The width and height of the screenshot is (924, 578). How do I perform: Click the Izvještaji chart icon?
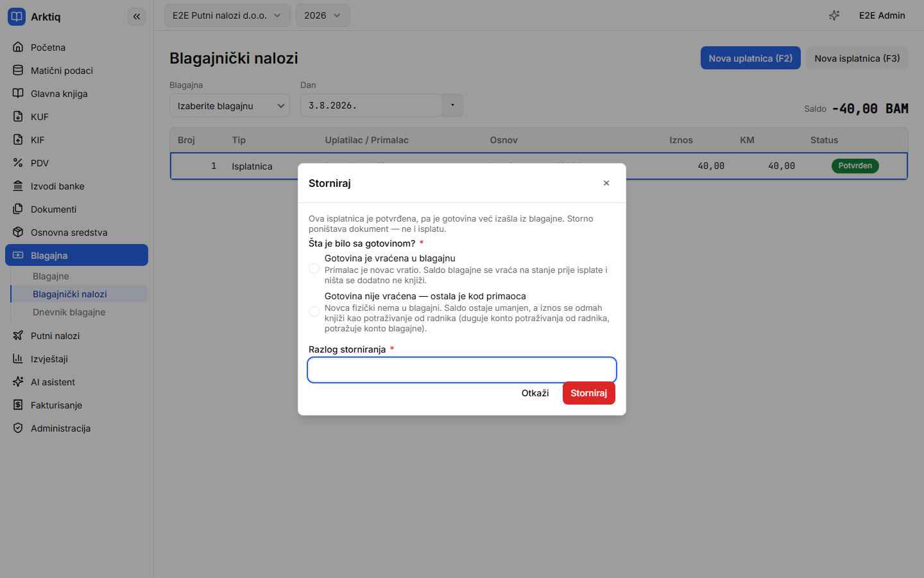coord(18,358)
